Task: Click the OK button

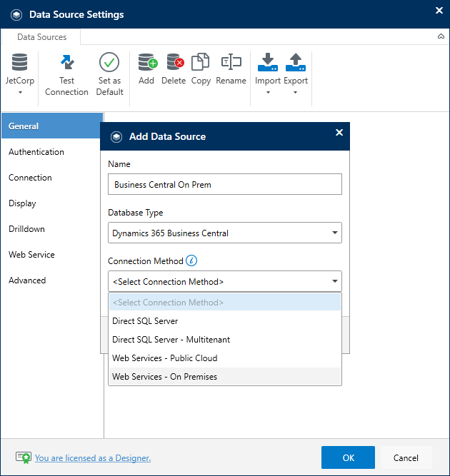Action: click(x=348, y=457)
